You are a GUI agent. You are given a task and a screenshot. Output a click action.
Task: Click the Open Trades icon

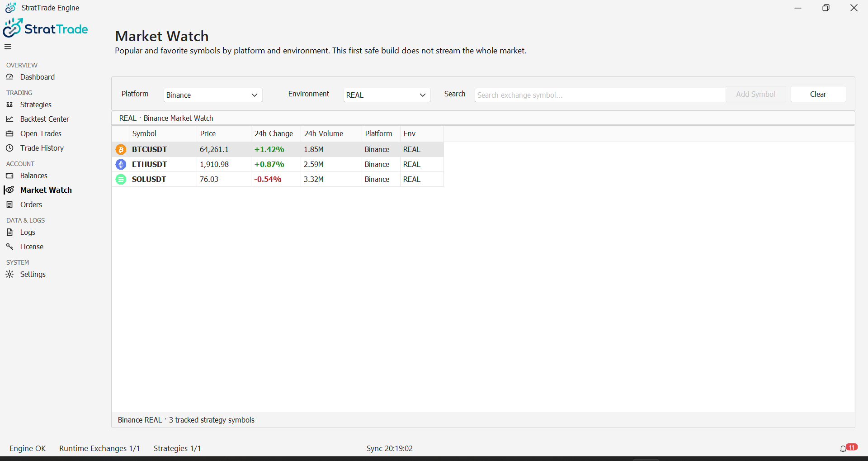(9, 133)
